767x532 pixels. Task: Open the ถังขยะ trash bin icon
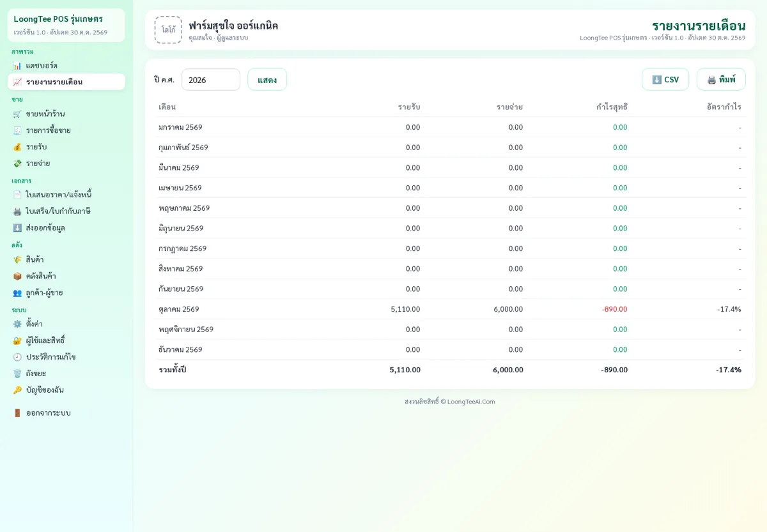click(17, 374)
